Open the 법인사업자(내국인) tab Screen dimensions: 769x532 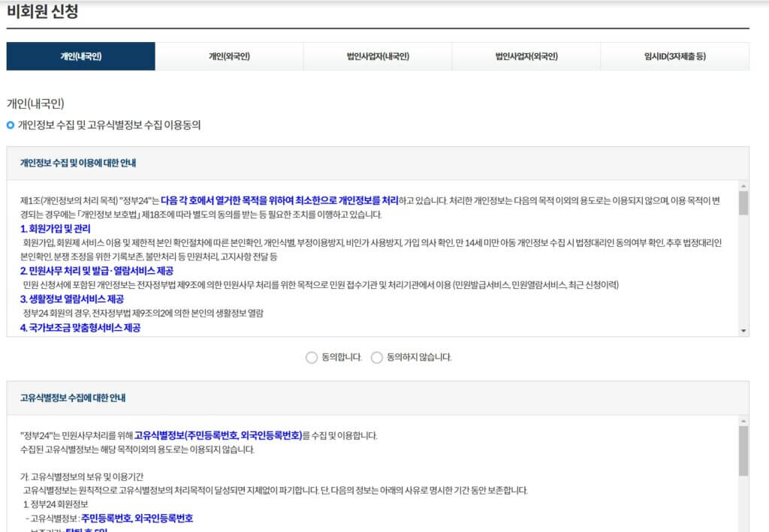(378, 56)
